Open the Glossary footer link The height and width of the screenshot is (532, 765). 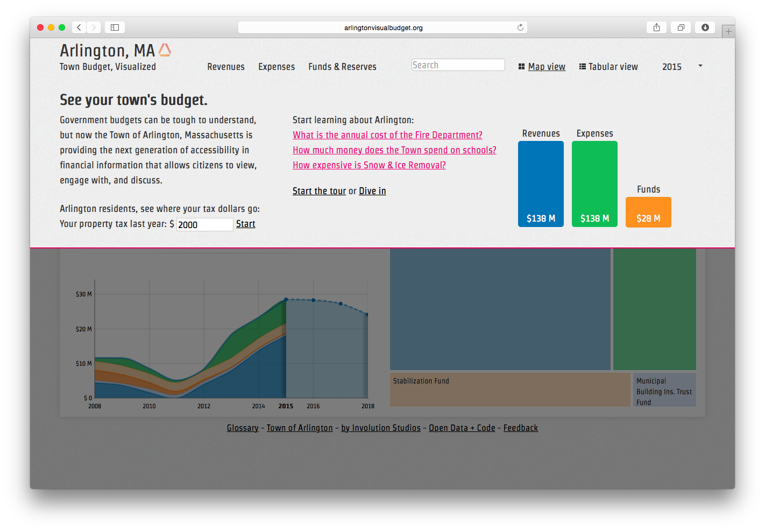pos(243,428)
